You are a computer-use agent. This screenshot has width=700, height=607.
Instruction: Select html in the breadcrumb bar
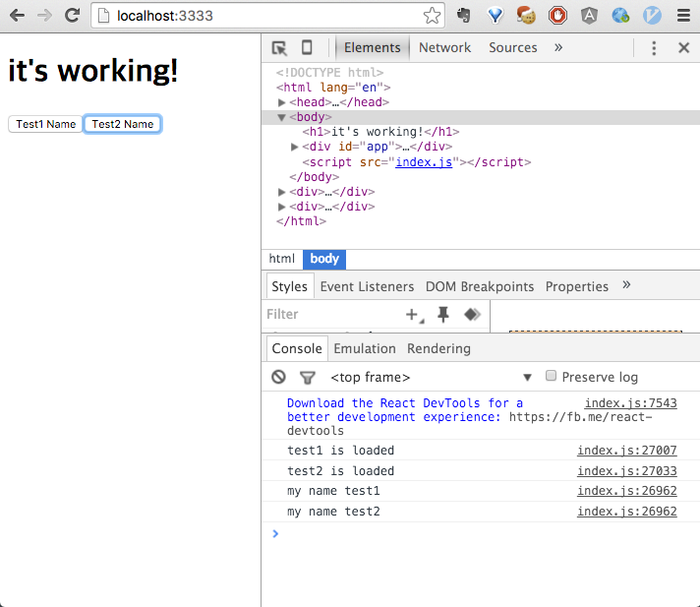(x=282, y=259)
